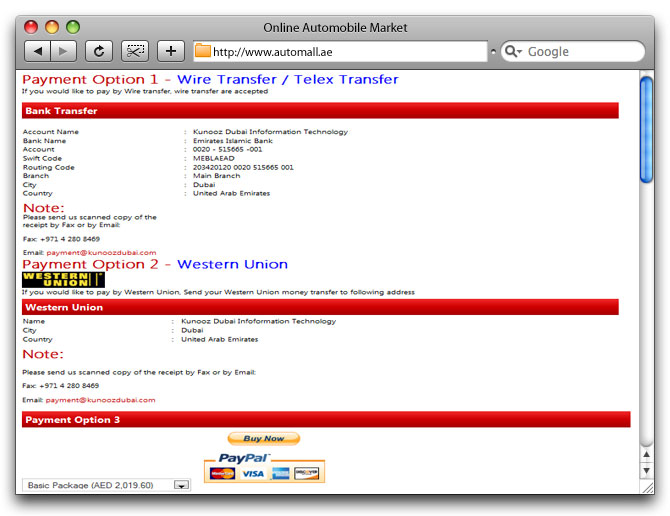Click the Main Branch value

coord(216,176)
